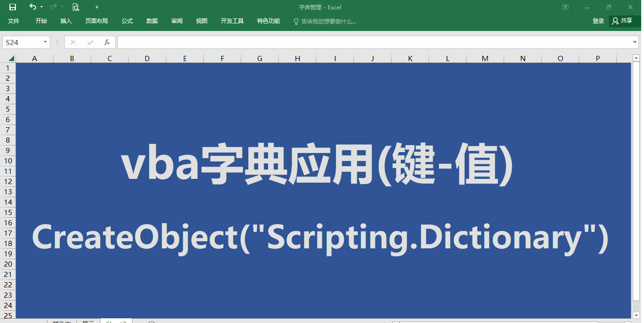Click the vba字典应用(键-值) title text

(x=317, y=165)
